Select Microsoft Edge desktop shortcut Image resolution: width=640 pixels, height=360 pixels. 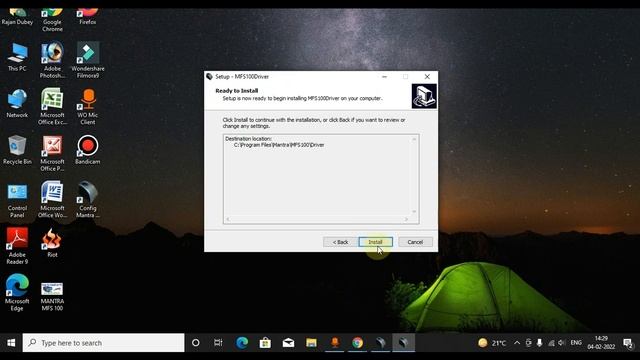[x=17, y=293]
